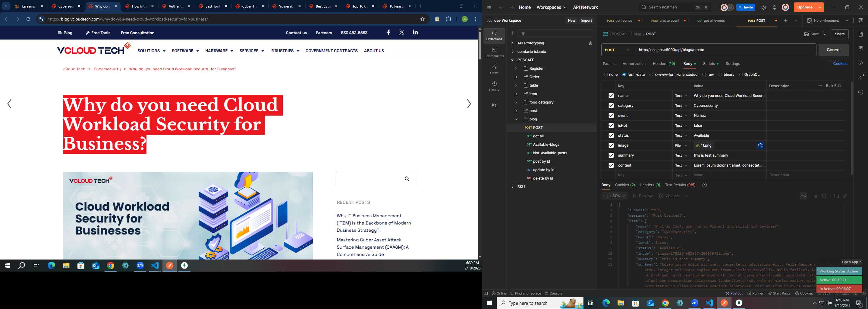868x309 pixels.
Task: Open the Collections sidebar panel in Postman
Action: 494,35
